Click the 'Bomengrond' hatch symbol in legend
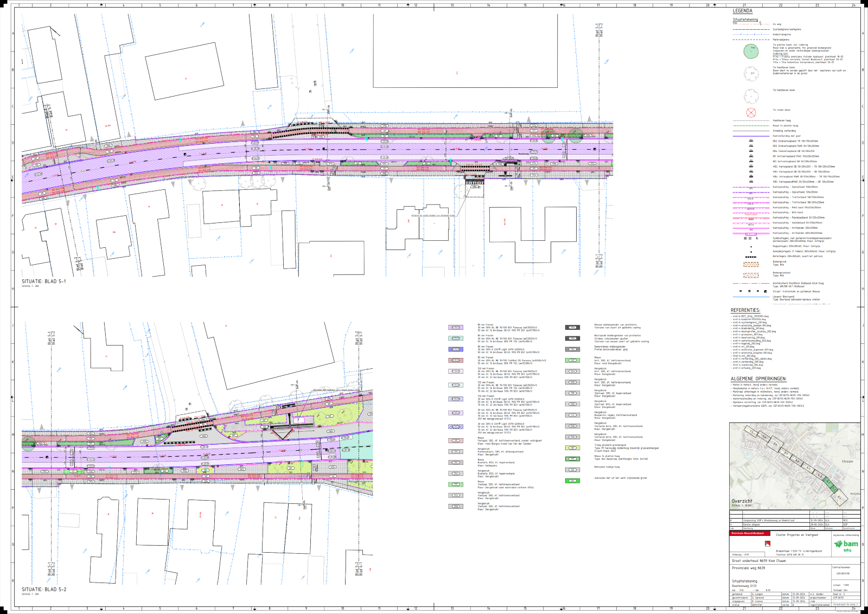Image resolution: width=868 pixels, height=614 pixels. tap(751, 264)
